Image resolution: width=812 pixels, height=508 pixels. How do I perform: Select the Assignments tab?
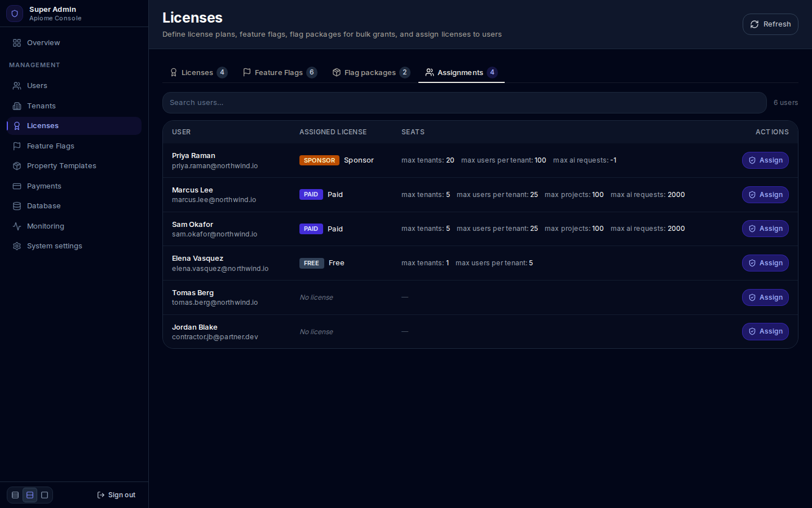(461, 72)
